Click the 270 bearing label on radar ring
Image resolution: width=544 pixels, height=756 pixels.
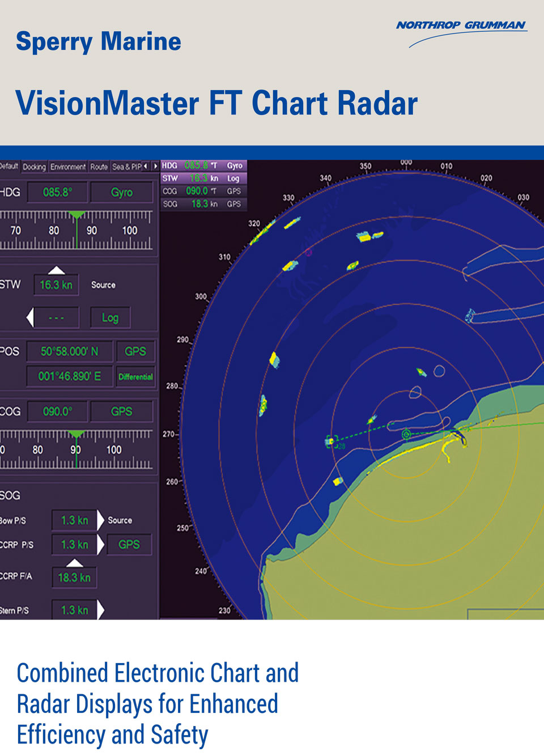(x=169, y=434)
